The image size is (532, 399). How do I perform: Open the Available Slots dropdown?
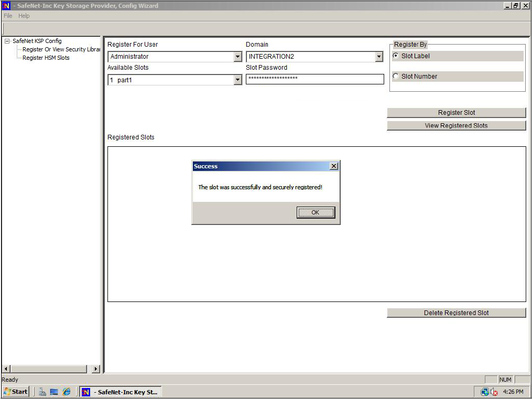coord(237,80)
